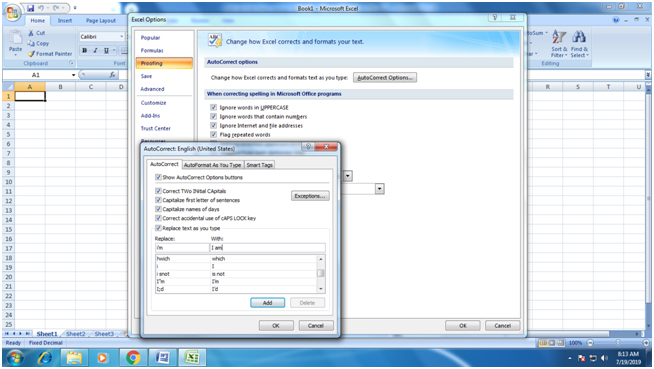Click the Exceptions... button

310,196
